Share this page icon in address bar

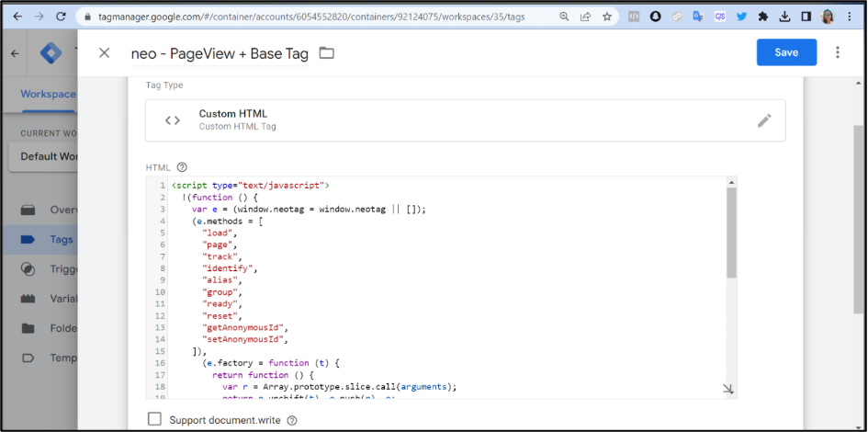pos(585,17)
